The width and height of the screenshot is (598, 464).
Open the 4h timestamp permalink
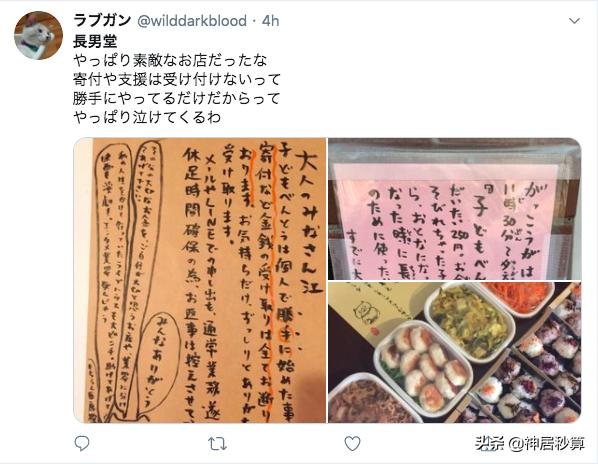pos(270,21)
